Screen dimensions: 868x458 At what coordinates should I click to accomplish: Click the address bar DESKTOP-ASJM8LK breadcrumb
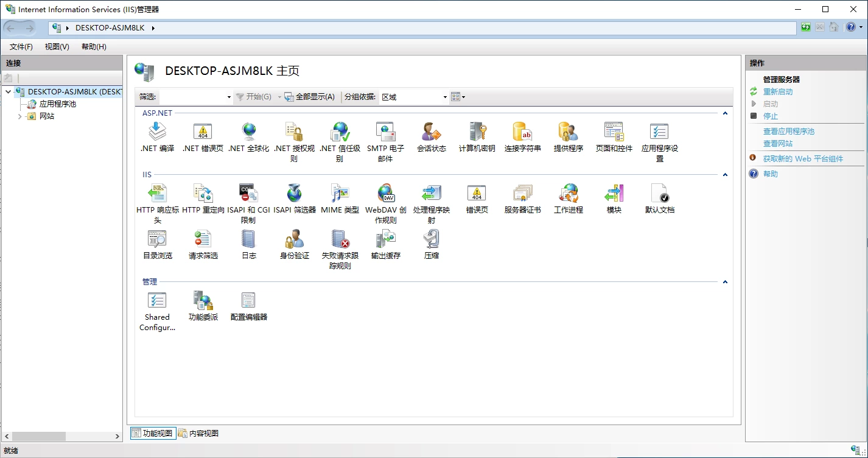[110, 28]
